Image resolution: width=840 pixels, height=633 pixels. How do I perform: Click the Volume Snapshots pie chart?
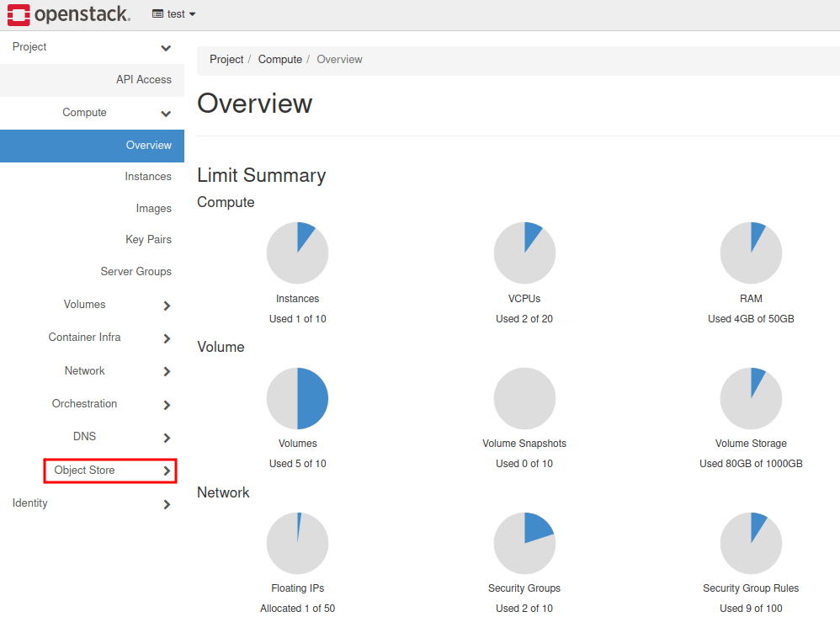tap(524, 398)
